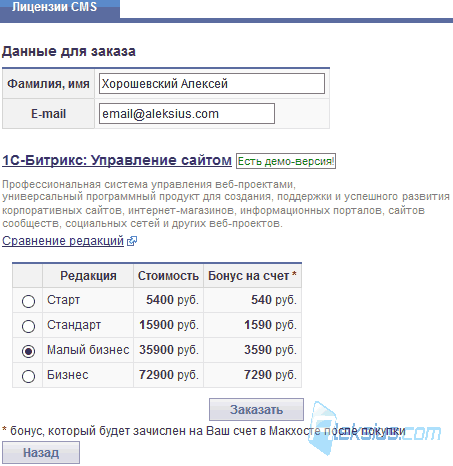Click the 5400 руб. price cell
The height and width of the screenshot is (466, 453).
pos(168,300)
